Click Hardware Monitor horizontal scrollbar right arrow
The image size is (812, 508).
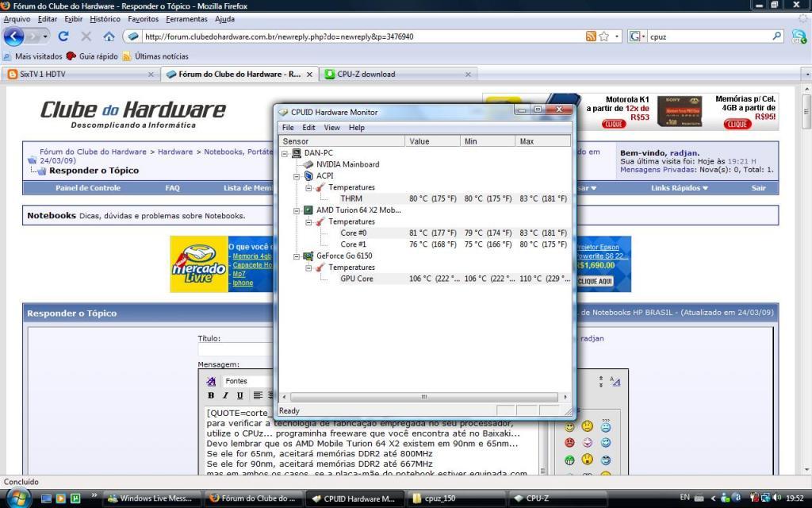(x=565, y=397)
